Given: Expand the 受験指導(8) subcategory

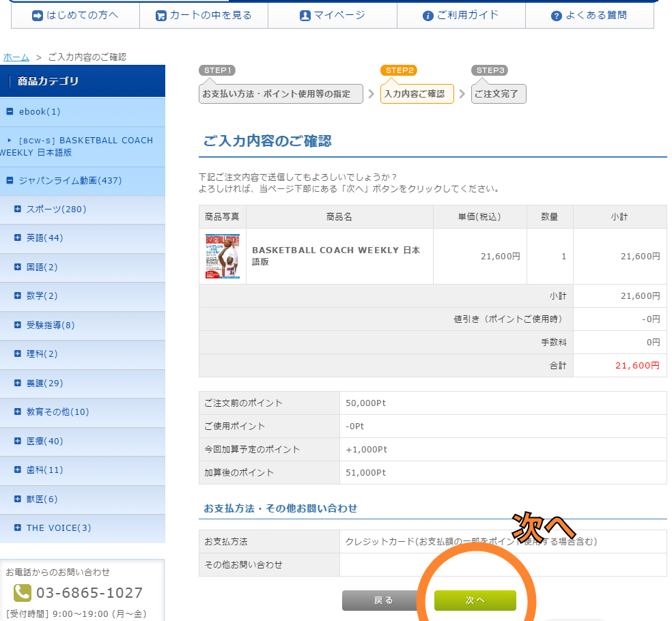Looking at the screenshot, I should click(x=18, y=325).
